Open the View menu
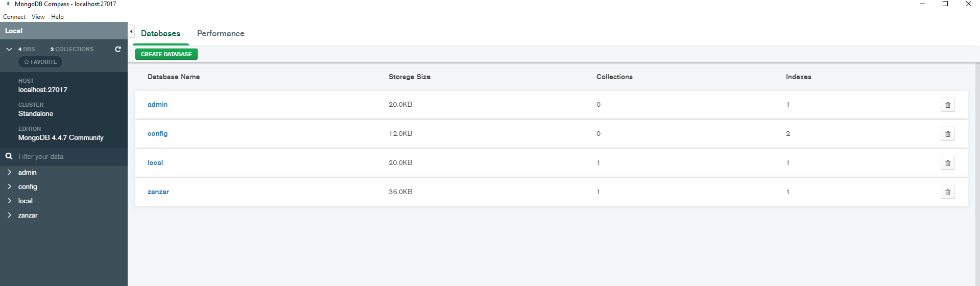The height and width of the screenshot is (286, 980). [38, 17]
